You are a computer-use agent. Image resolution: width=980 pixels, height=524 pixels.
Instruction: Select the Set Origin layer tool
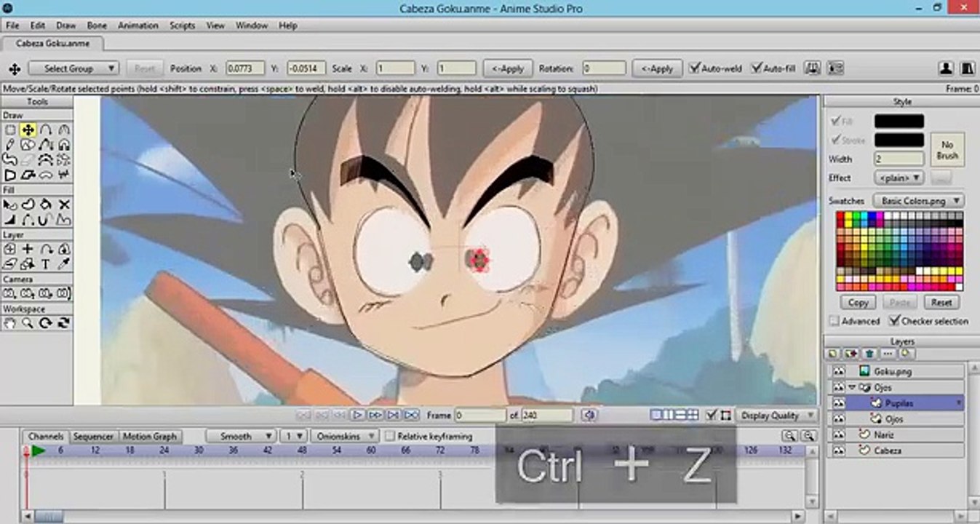[x=28, y=249]
